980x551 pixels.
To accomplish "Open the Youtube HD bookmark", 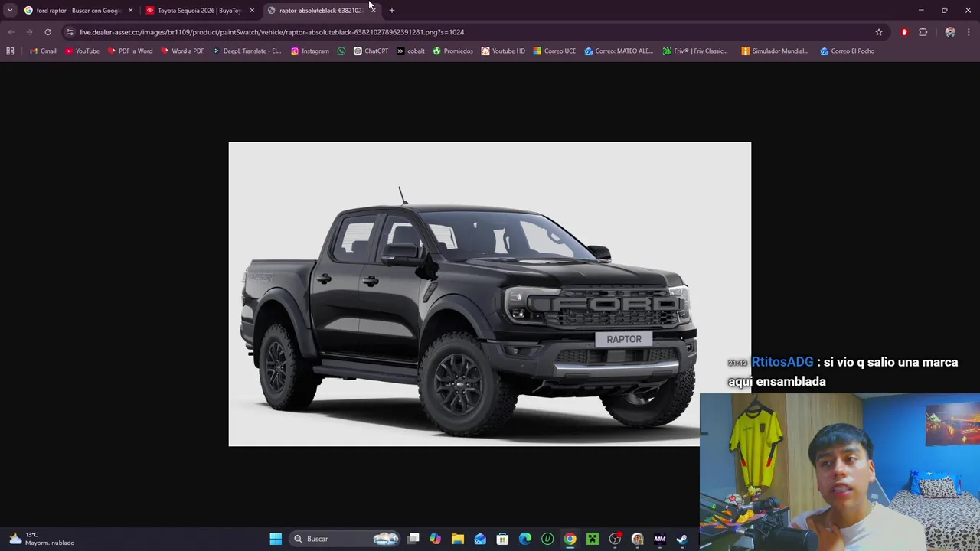I will [x=503, y=51].
